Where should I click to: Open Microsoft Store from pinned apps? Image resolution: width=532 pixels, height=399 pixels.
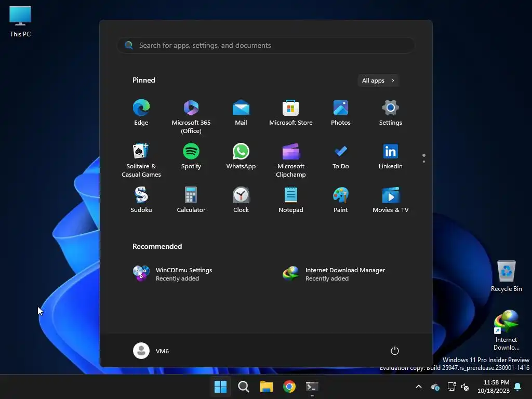pyautogui.click(x=291, y=113)
